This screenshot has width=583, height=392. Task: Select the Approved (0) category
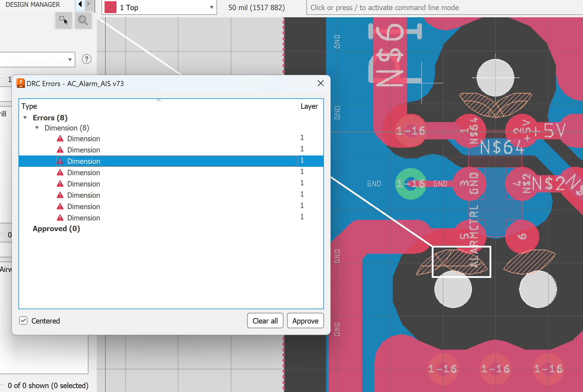coord(56,228)
